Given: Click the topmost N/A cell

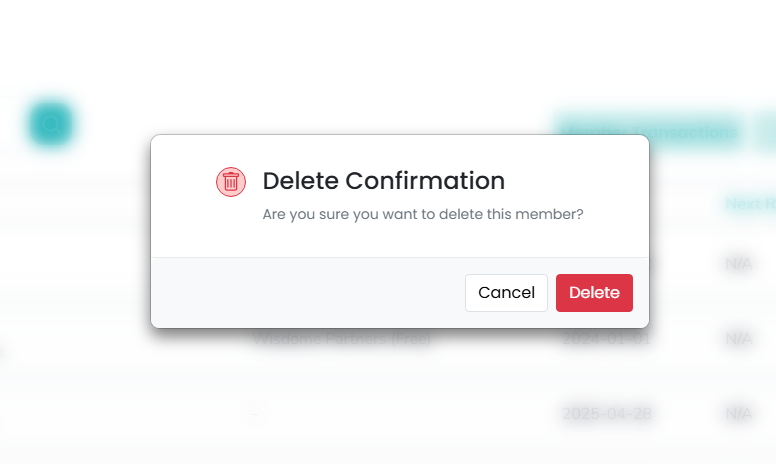Looking at the screenshot, I should tap(739, 265).
